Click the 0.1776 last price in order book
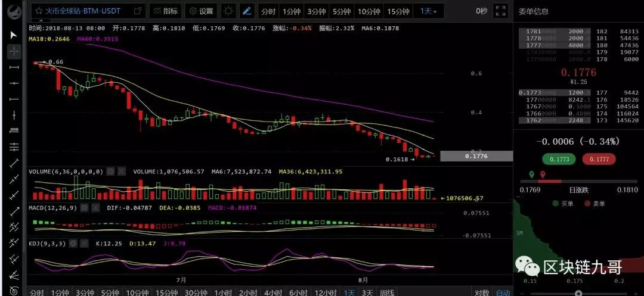The image size is (644, 296). click(x=578, y=73)
